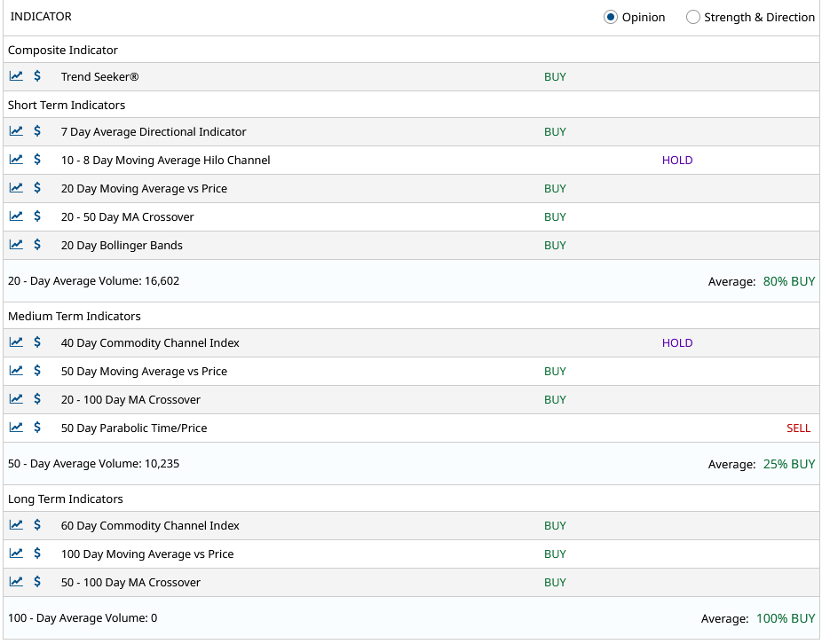Click dollar icon for 100 Day Moving Average vs Price
The image size is (822, 644).
[37, 553]
